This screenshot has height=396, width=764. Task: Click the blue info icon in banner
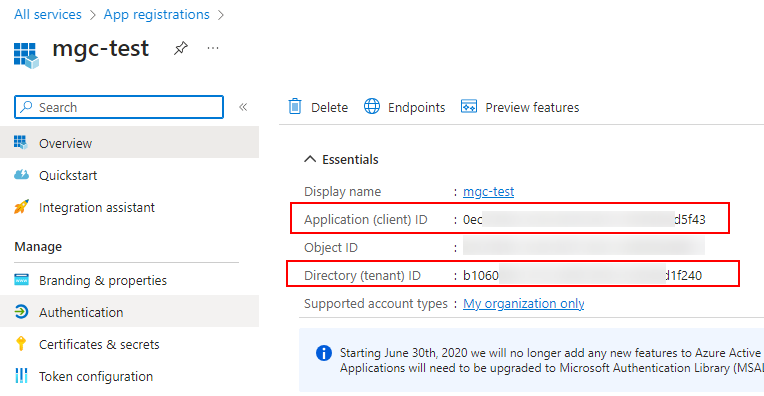[324, 353]
